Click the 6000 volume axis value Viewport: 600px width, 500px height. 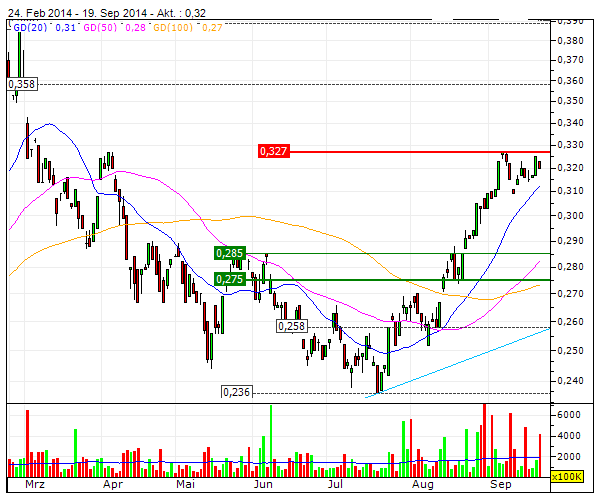(569, 415)
